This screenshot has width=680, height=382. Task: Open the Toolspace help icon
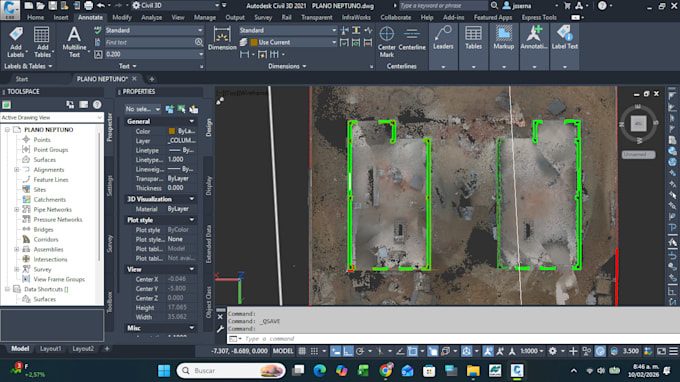pos(97,104)
